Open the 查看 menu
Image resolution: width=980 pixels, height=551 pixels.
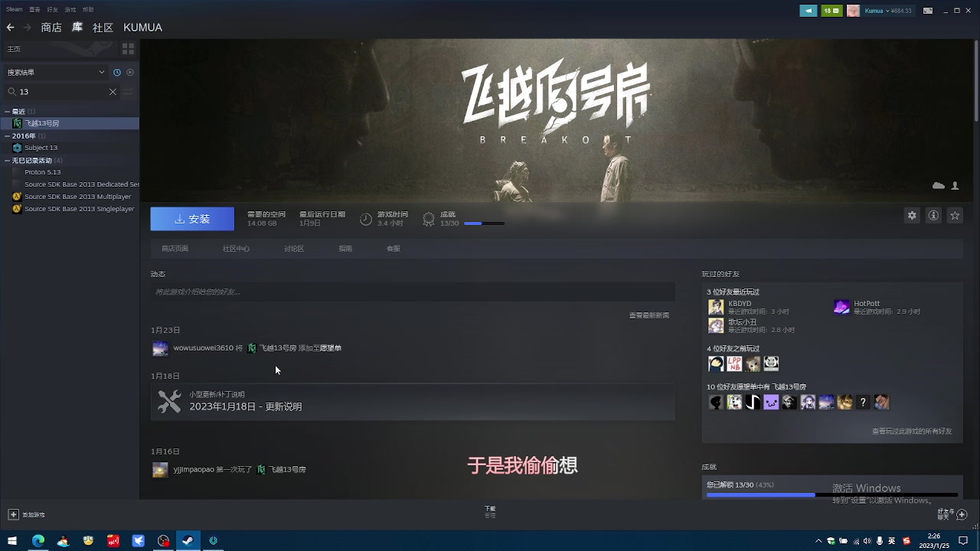pos(34,9)
